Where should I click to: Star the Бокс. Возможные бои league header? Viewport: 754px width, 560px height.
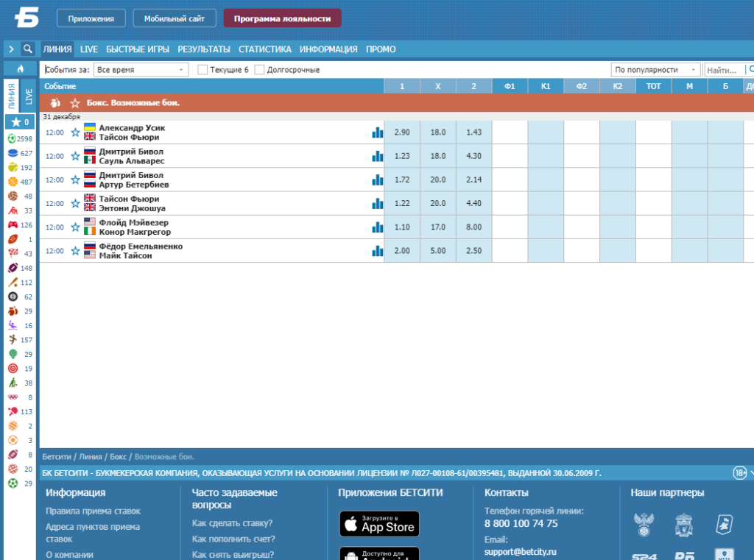tap(75, 103)
